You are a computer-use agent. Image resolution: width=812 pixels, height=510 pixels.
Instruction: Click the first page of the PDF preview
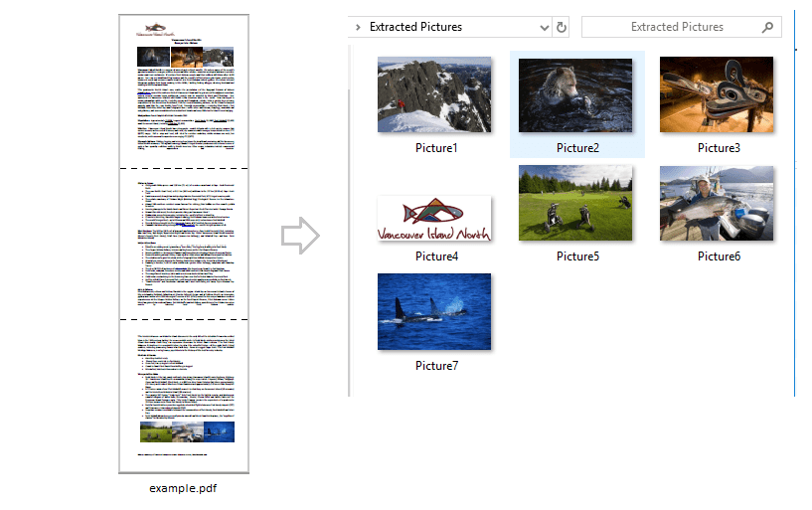pyautogui.click(x=184, y=91)
